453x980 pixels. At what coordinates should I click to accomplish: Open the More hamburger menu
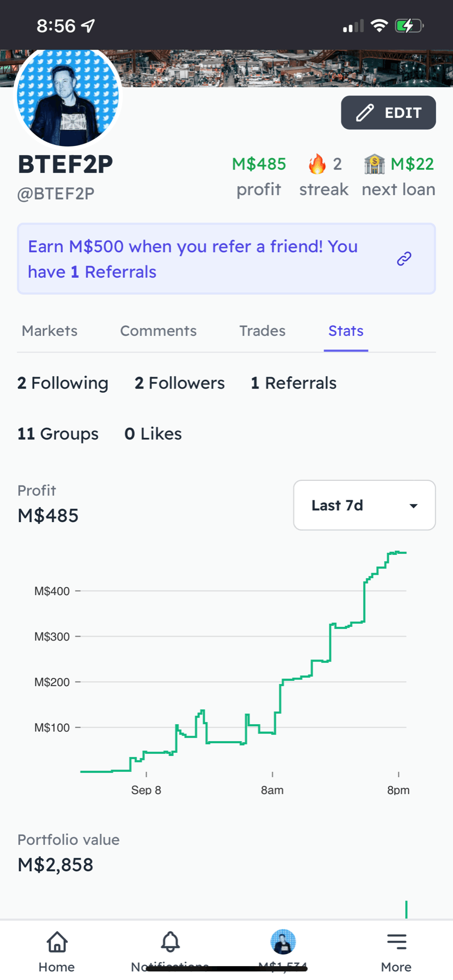click(396, 942)
